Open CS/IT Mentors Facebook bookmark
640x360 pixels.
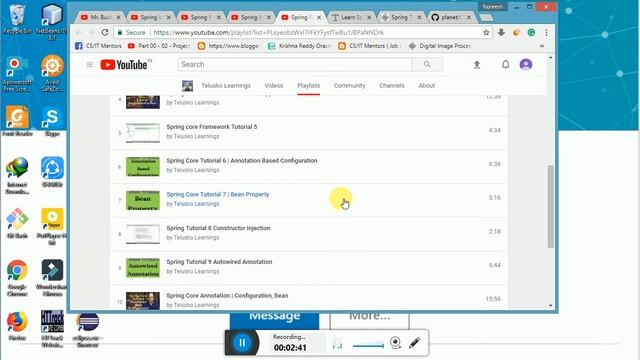click(x=98, y=46)
